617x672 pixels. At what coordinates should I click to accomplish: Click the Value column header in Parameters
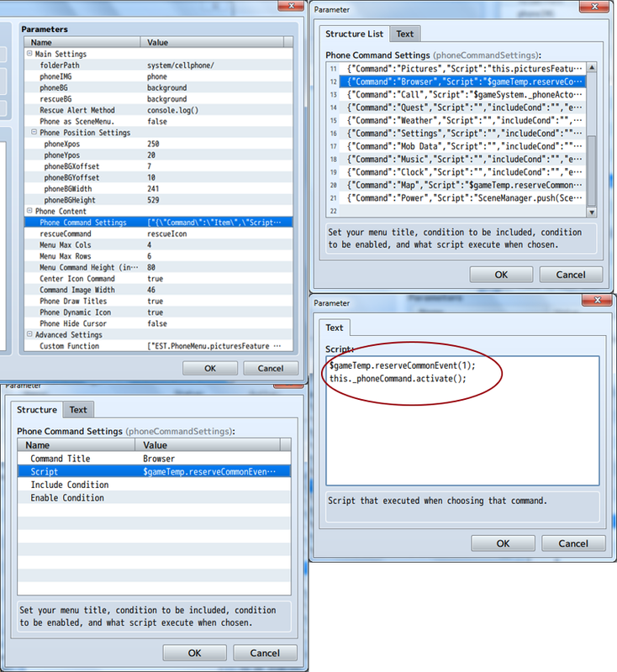click(212, 42)
